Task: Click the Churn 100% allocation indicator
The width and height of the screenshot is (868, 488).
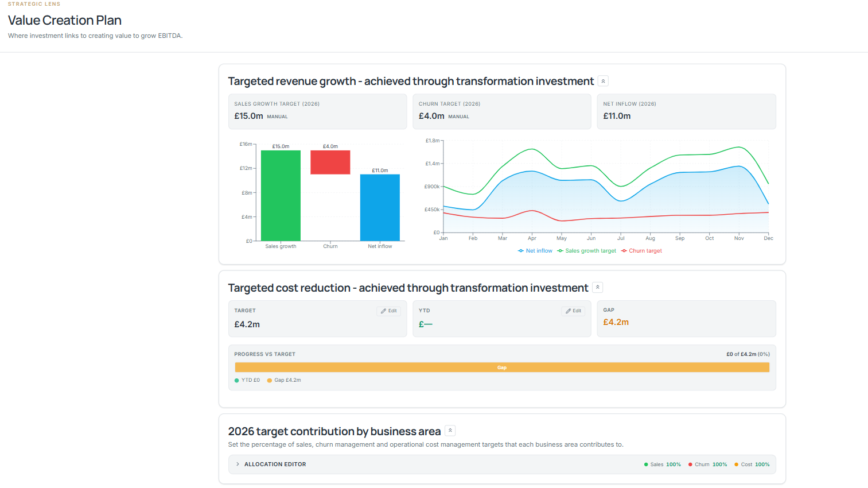Action: [707, 464]
